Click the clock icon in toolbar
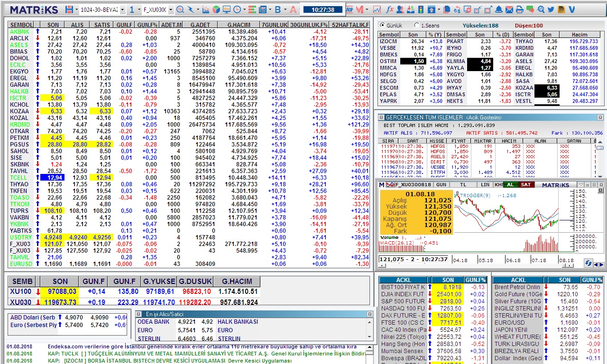Image resolution: width=607 pixels, height=364 pixels. click(x=237, y=9)
